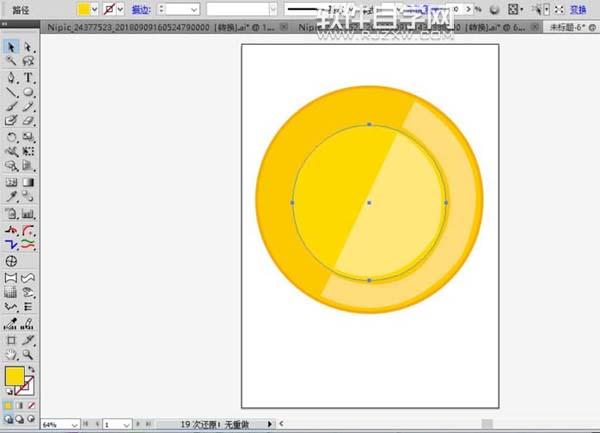Select the Perspective Grid tool

point(28,166)
